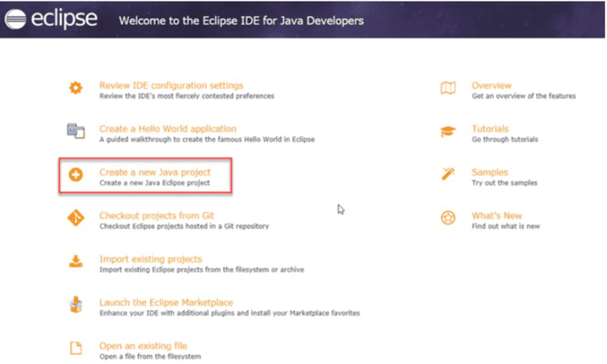
Task: Open the Tutorials link
Action: tap(490, 129)
